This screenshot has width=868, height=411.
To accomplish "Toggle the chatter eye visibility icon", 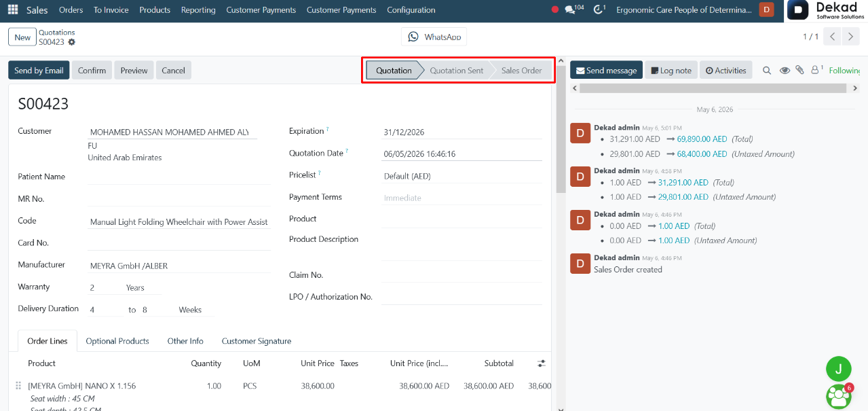I will pos(785,70).
